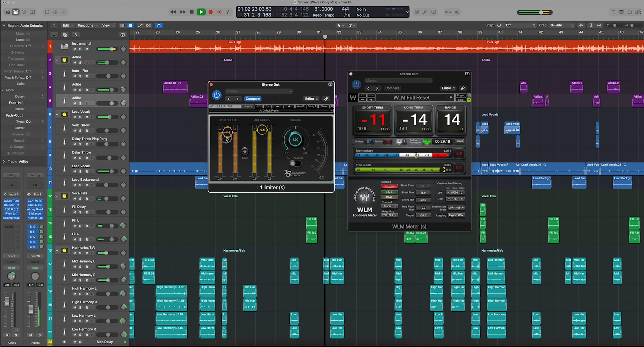Open the Mixer faders icon
The image size is (644, 347).
pos(55,12)
